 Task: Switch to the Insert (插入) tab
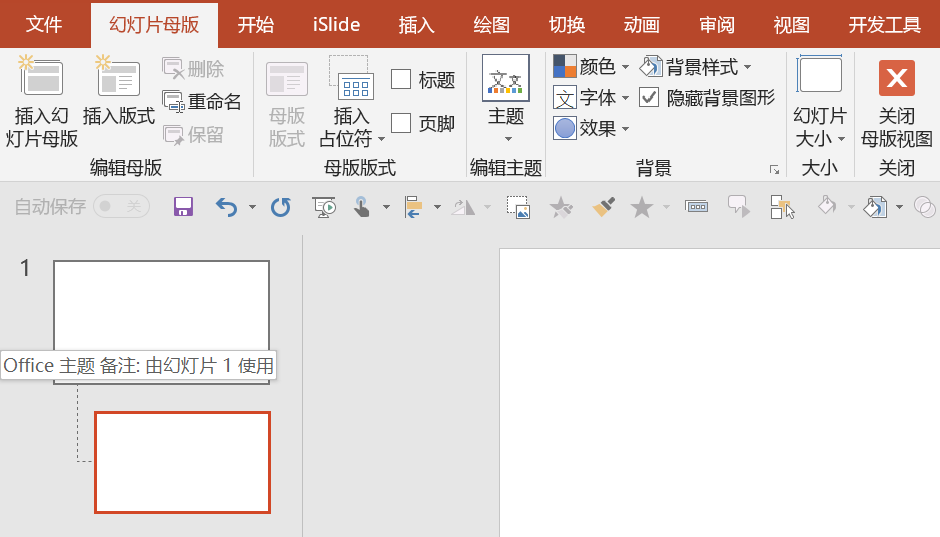[417, 25]
